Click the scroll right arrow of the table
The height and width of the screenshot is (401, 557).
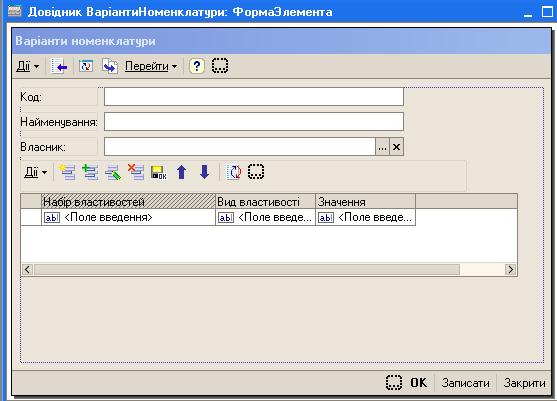(510, 269)
